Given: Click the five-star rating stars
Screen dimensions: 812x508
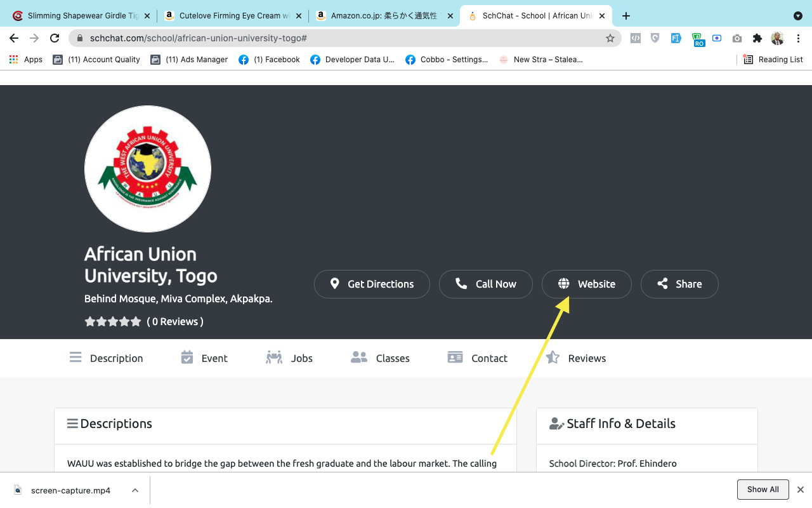Looking at the screenshot, I should pyautogui.click(x=113, y=321).
